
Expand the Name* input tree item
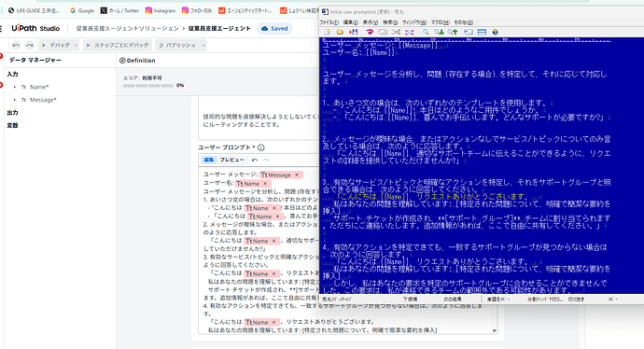click(x=15, y=87)
